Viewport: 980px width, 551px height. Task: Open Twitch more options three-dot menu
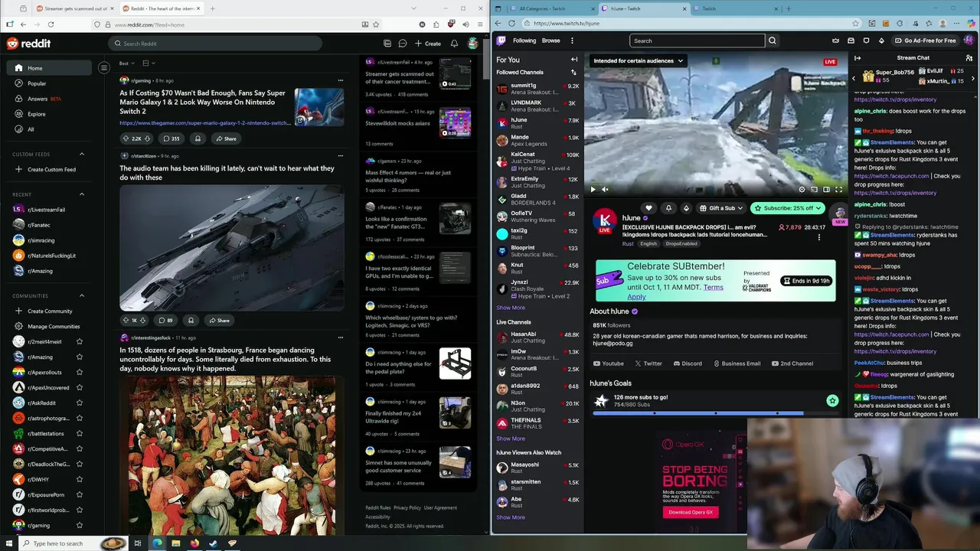(x=572, y=41)
